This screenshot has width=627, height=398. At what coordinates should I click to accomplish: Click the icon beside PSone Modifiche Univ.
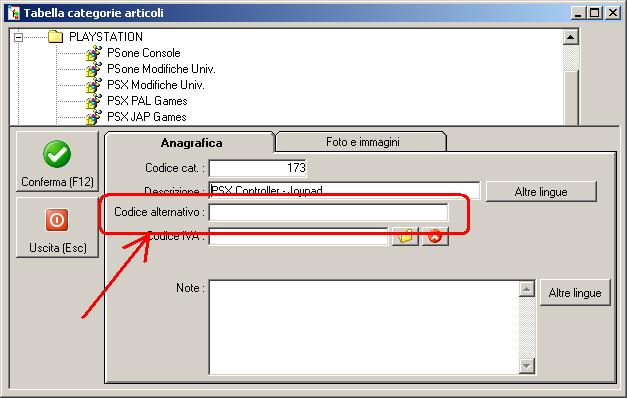click(x=93, y=69)
